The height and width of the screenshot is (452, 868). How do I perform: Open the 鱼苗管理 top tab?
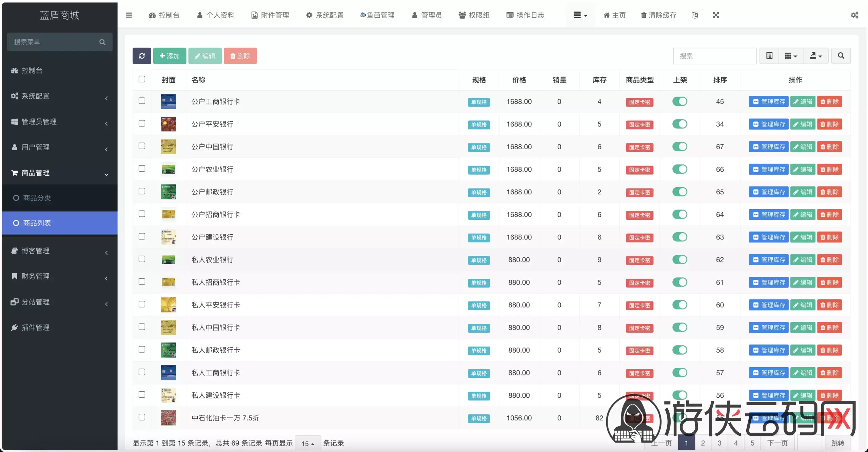coord(377,15)
